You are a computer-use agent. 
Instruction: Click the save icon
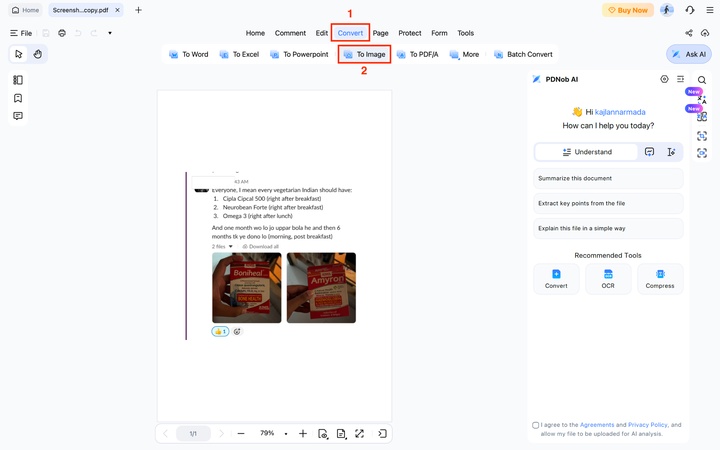46,33
